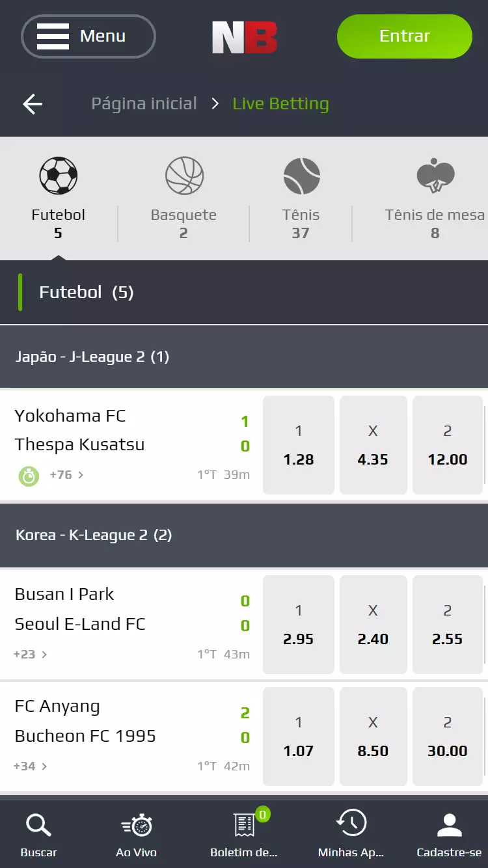Choose the Tênis de mesa icon
This screenshot has width=488, height=868.
click(x=435, y=176)
